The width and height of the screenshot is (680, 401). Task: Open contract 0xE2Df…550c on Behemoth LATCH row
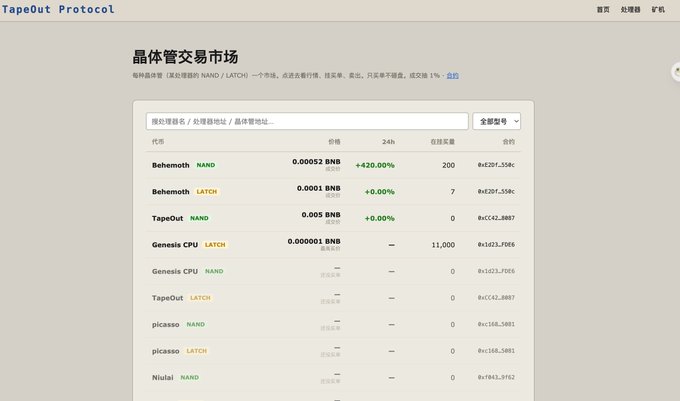click(x=496, y=191)
